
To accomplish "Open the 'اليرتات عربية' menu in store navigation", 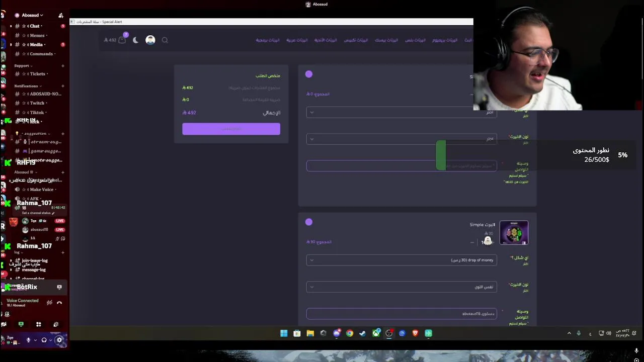I will 297,40.
